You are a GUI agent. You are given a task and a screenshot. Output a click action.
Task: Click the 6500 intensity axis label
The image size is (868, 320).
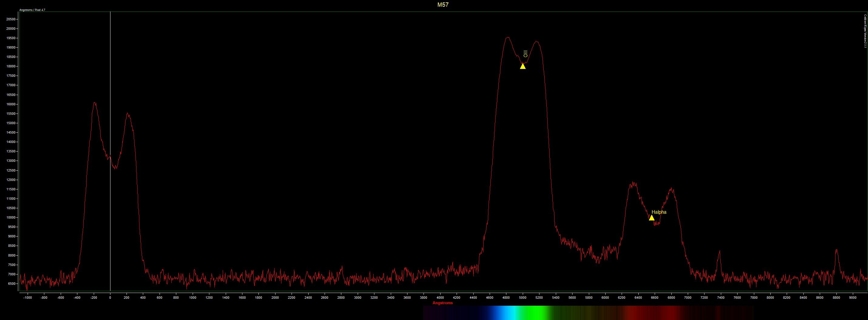[12, 284]
